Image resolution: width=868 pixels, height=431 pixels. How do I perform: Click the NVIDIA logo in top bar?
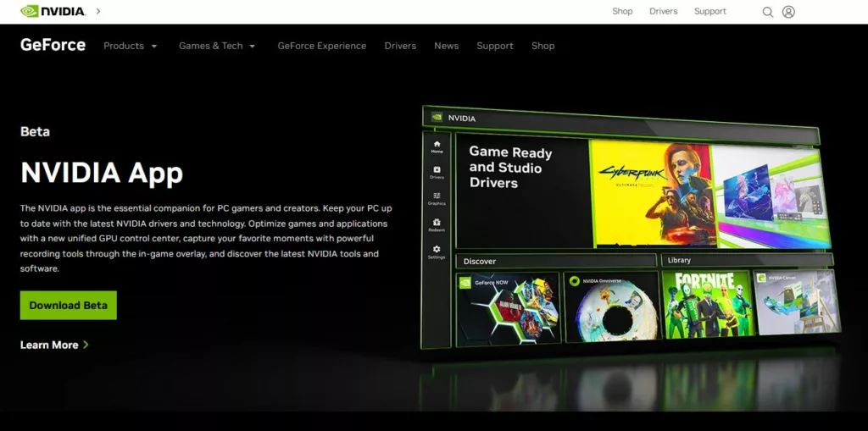click(53, 11)
